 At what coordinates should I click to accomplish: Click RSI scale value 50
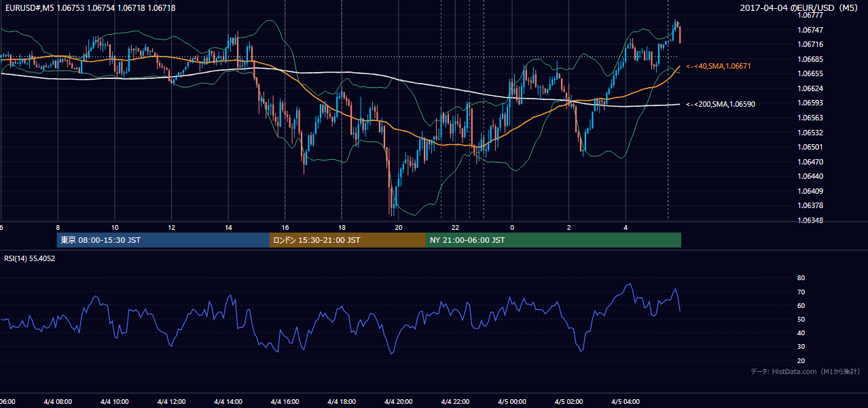tap(801, 320)
